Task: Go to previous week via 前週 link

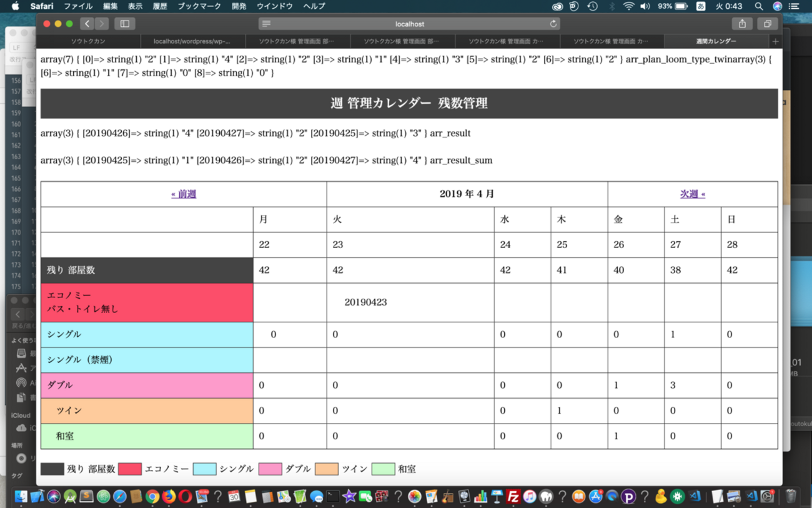Action: (x=184, y=194)
